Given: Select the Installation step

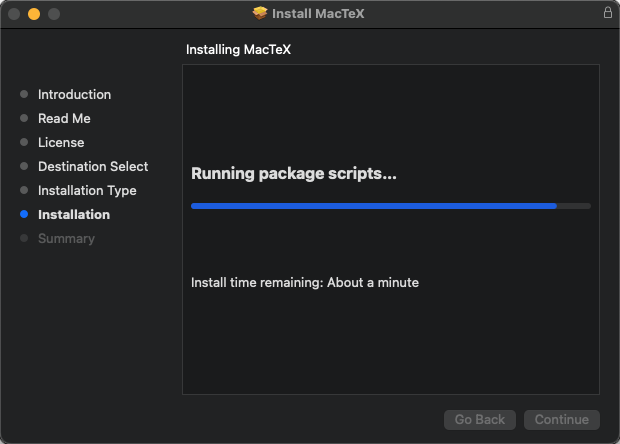Looking at the screenshot, I should tap(74, 215).
